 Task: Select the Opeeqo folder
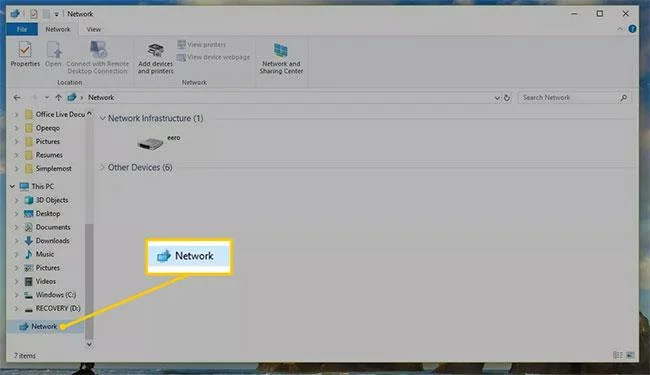pyautogui.click(x=42, y=128)
